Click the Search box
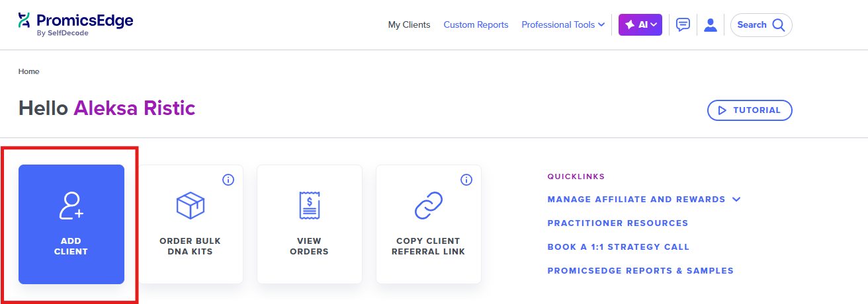 coord(761,25)
